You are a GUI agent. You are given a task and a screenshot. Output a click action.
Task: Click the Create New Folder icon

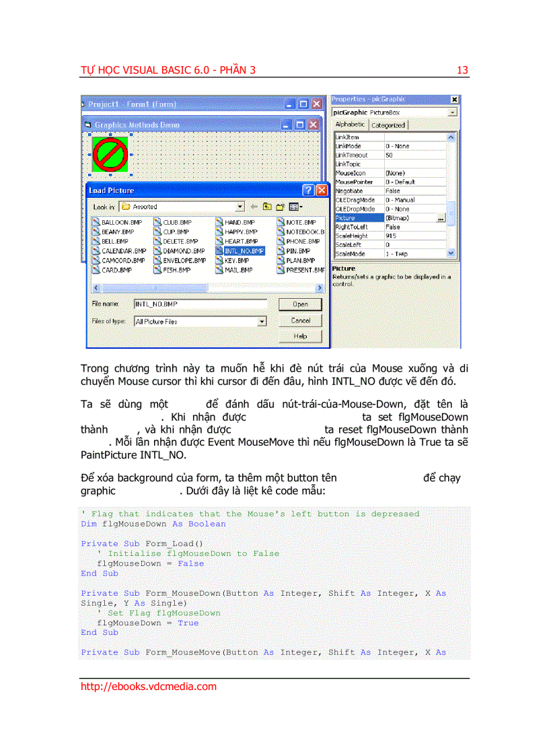(281, 207)
